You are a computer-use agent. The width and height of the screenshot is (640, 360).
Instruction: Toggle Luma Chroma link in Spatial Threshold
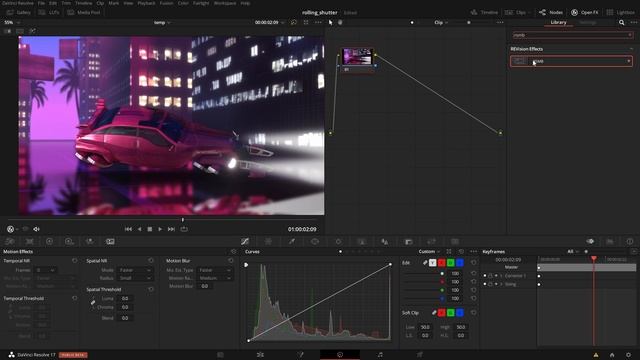tap(93, 302)
